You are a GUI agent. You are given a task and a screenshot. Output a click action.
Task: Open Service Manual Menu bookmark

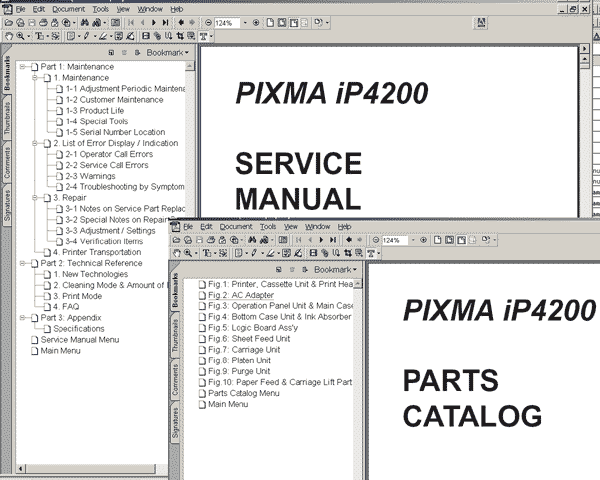[x=80, y=340]
